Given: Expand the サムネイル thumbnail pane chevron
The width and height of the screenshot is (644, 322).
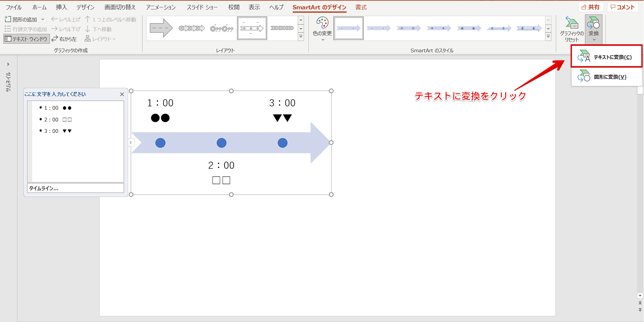Looking at the screenshot, I should pos(8,64).
